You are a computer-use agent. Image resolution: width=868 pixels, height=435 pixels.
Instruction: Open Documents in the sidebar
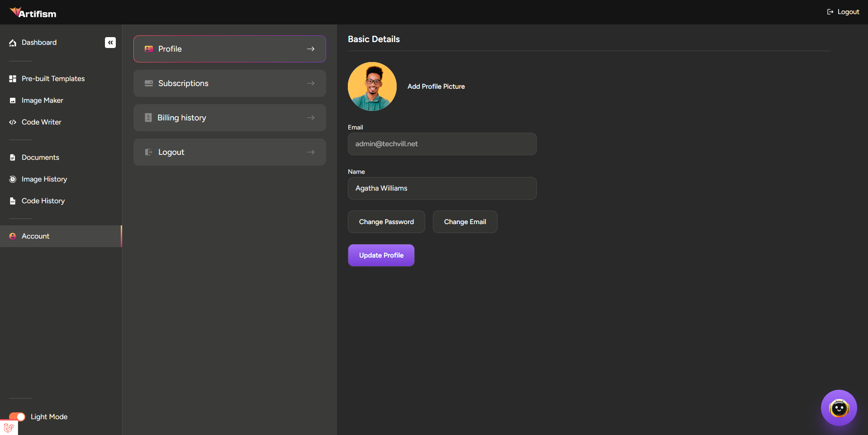click(x=40, y=158)
